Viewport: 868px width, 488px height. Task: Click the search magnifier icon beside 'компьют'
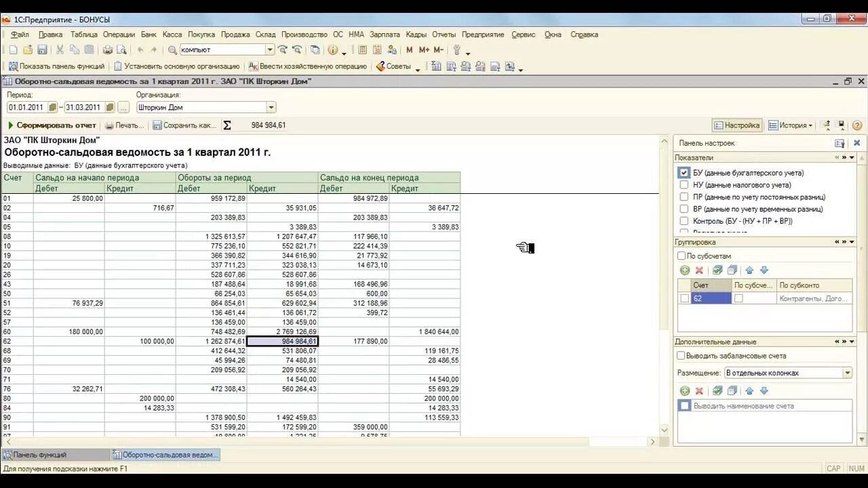point(172,49)
